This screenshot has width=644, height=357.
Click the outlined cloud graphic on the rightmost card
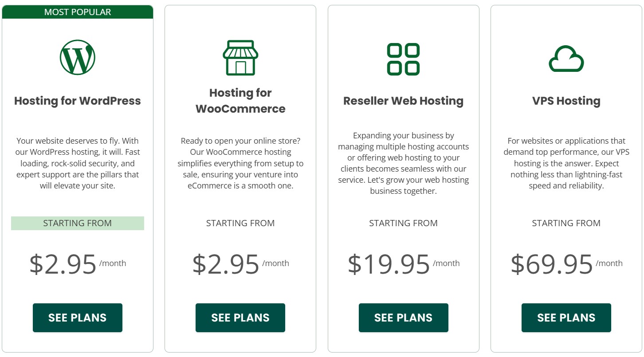tap(566, 58)
